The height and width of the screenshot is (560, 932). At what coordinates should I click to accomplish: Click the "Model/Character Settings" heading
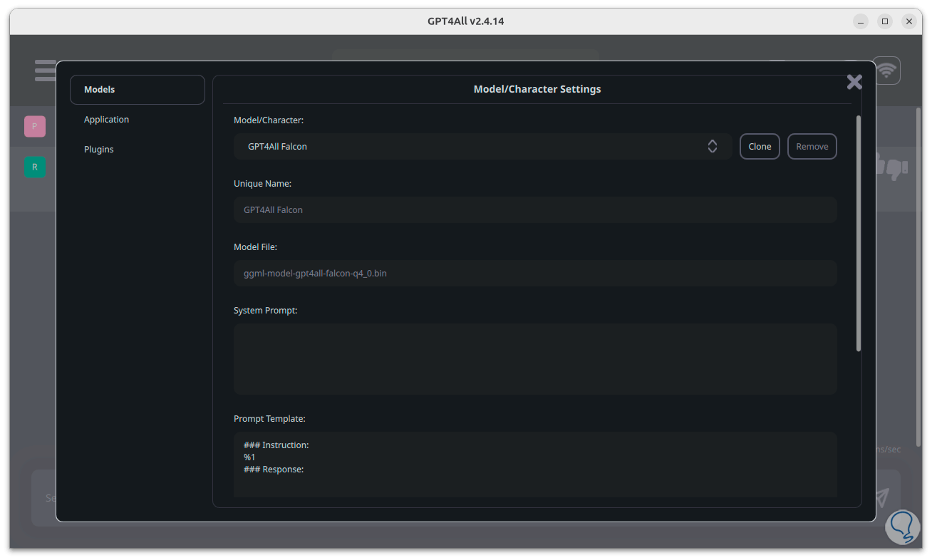[537, 89]
